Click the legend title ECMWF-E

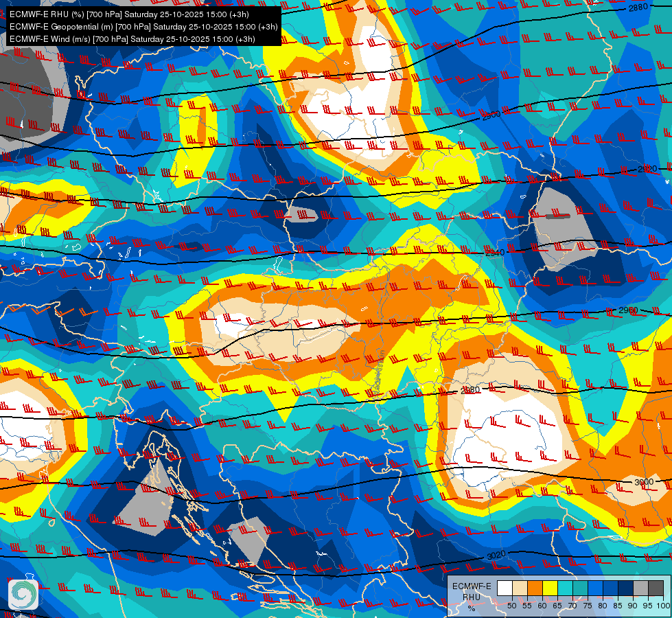click(x=472, y=586)
